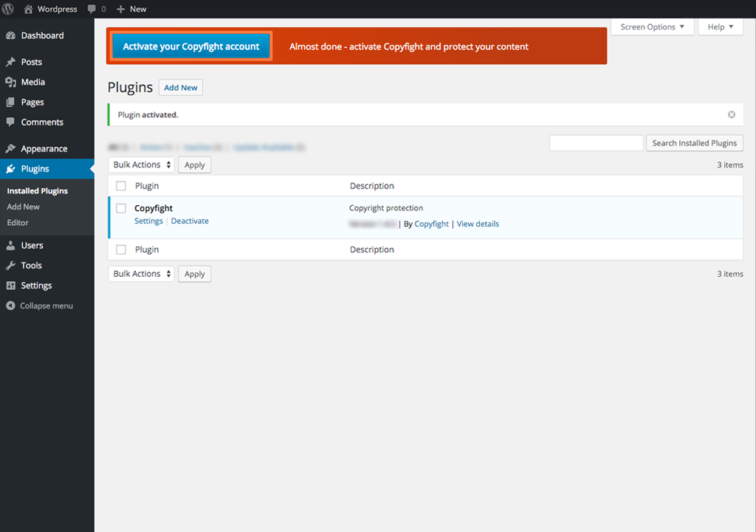Open Copyfight Settings link
Viewport: 756px width, 532px height.
click(x=148, y=221)
